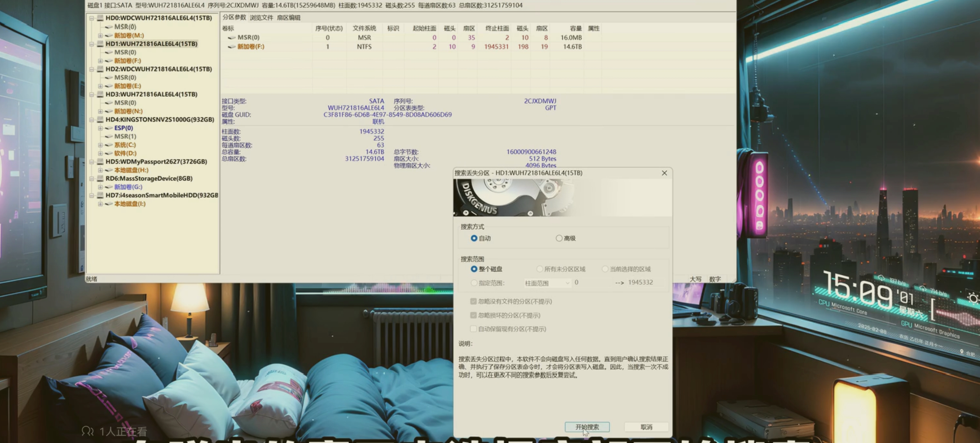Click the 本地磁盘(H:) partition icon
The height and width of the screenshot is (443, 980).
(x=109, y=170)
